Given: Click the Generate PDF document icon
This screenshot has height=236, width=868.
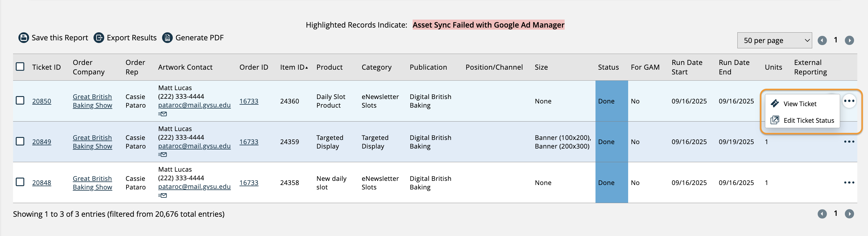Looking at the screenshot, I should tap(167, 38).
